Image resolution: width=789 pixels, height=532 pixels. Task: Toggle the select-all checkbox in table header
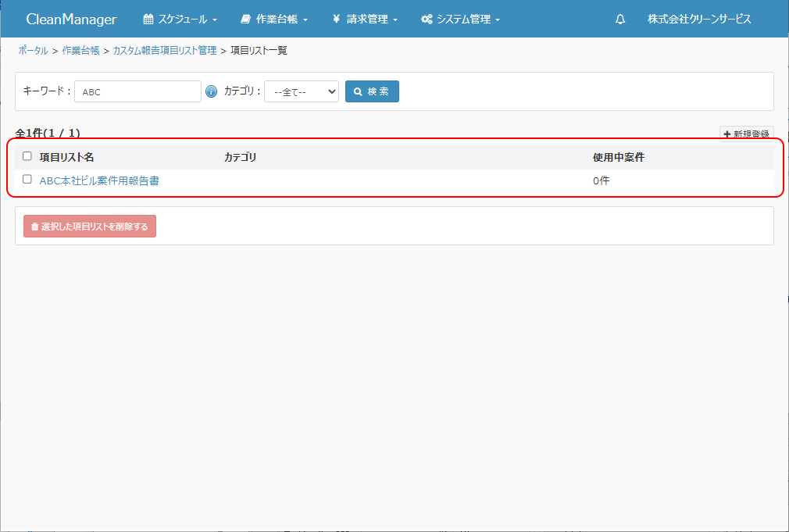27,156
